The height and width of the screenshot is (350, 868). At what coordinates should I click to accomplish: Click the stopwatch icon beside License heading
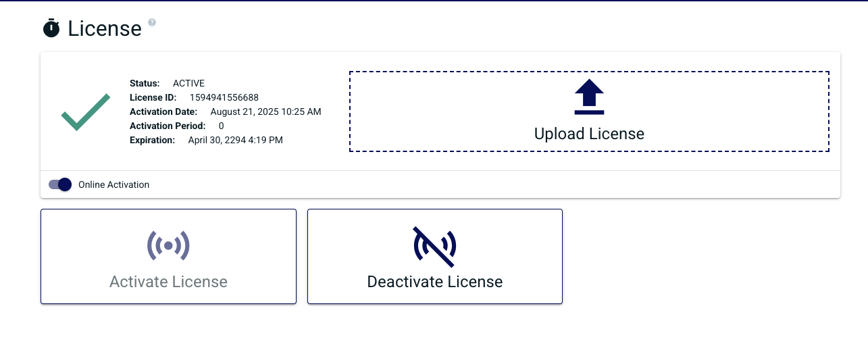tap(51, 28)
